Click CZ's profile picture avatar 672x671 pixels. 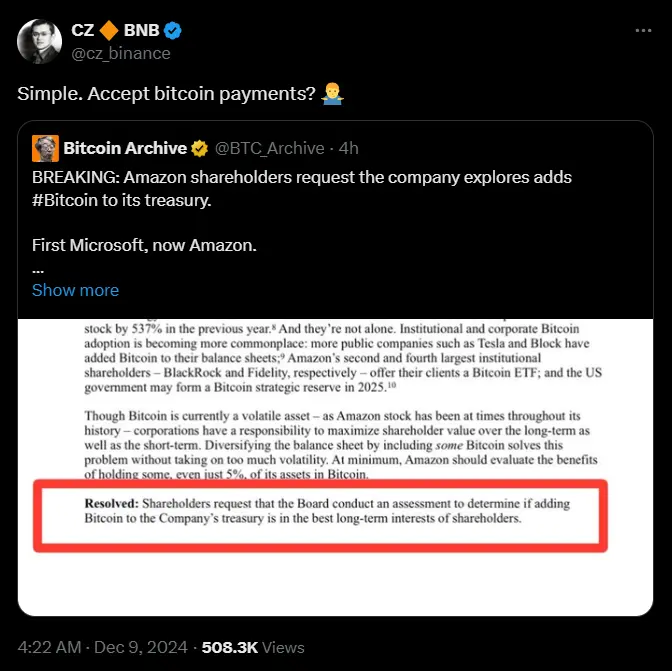point(38,40)
